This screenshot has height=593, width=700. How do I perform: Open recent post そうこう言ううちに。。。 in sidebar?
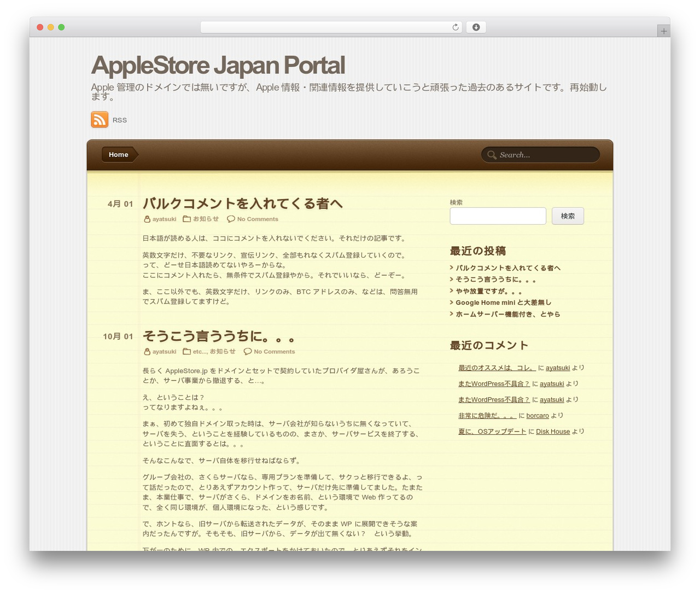495,280
